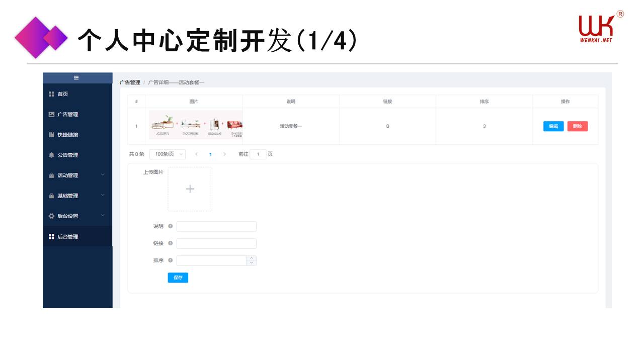The image size is (644, 362).
Task: Open 公告管理 via its bell icon
Action: coord(51,155)
